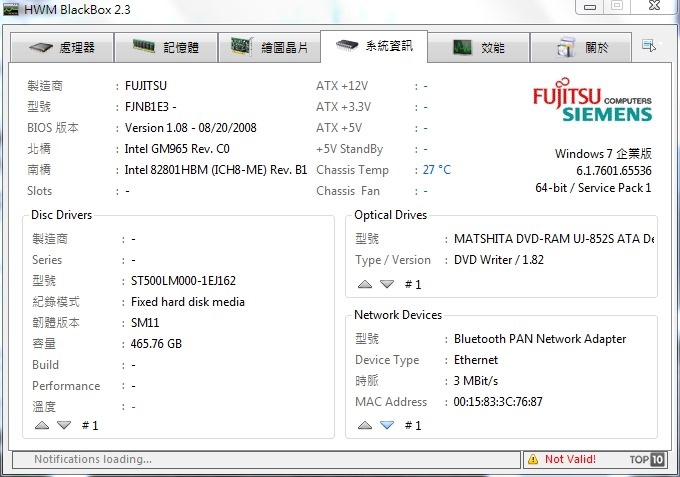Click the ATX +5V label
This screenshot has width=680, height=477.
(339, 128)
